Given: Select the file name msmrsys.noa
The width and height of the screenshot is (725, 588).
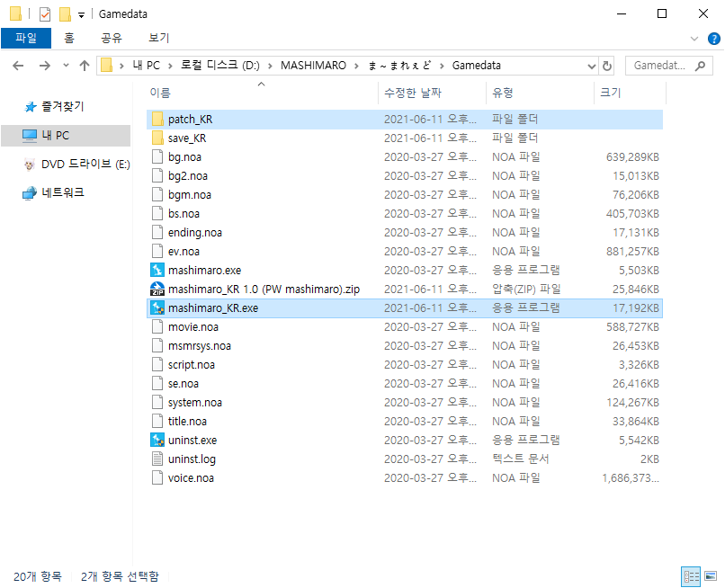Looking at the screenshot, I should [200, 346].
